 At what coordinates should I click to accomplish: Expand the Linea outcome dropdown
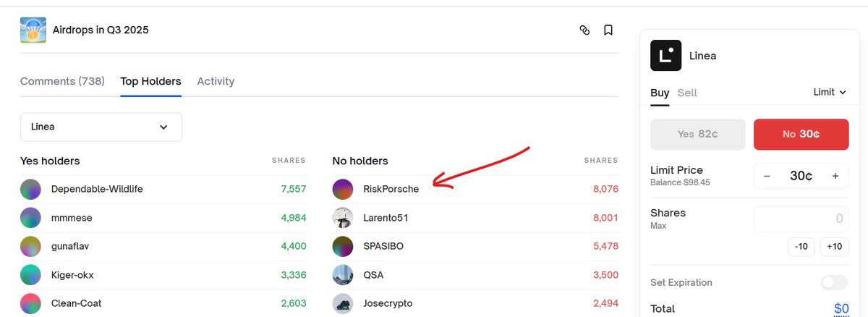[x=101, y=127]
